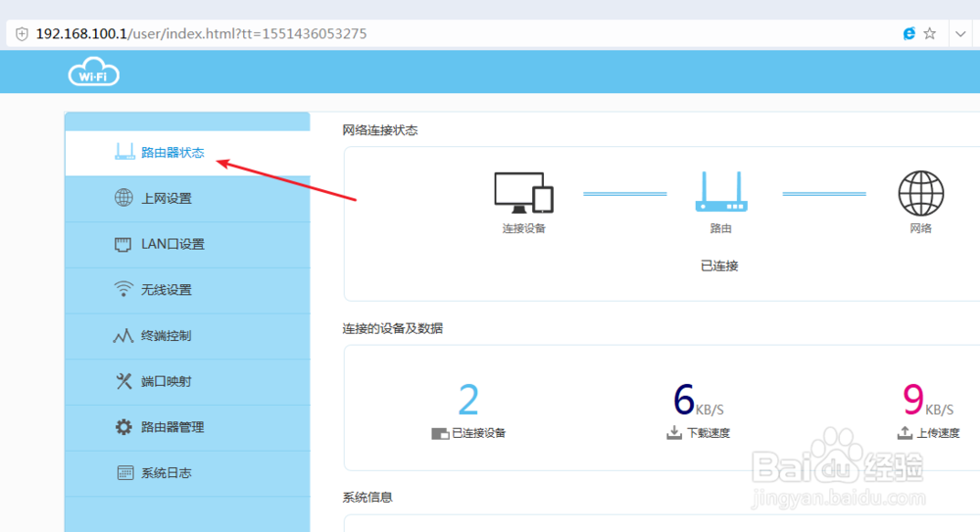Click the 6 KB/S download speed value
The width and height of the screenshot is (980, 532).
pos(698,400)
